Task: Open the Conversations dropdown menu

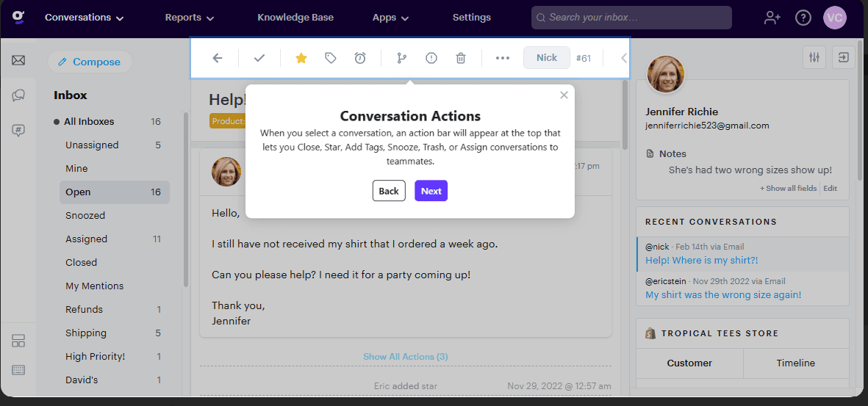Action: (x=84, y=18)
